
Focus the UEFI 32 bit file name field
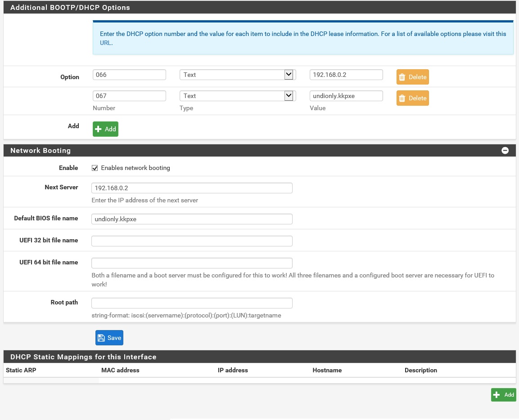[192, 241]
